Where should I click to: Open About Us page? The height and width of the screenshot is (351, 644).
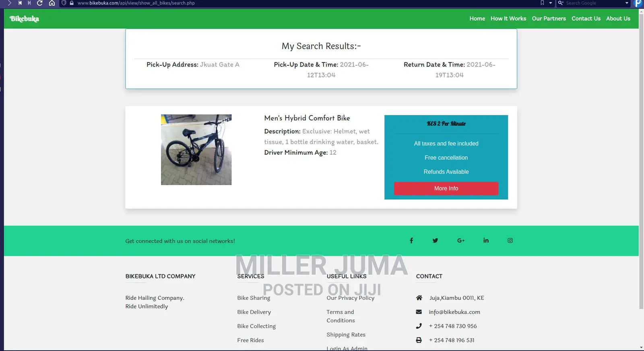[x=618, y=19]
